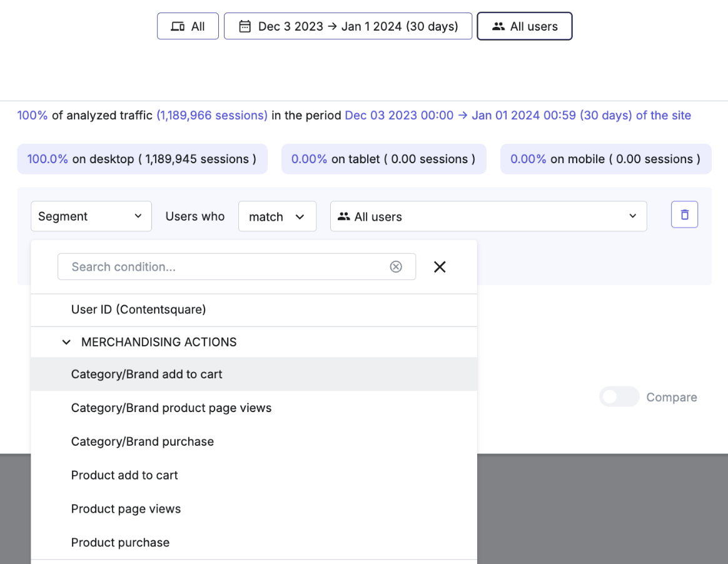Clear the search condition field via the circled X icon
Screen dimensions: 728x564
396,266
